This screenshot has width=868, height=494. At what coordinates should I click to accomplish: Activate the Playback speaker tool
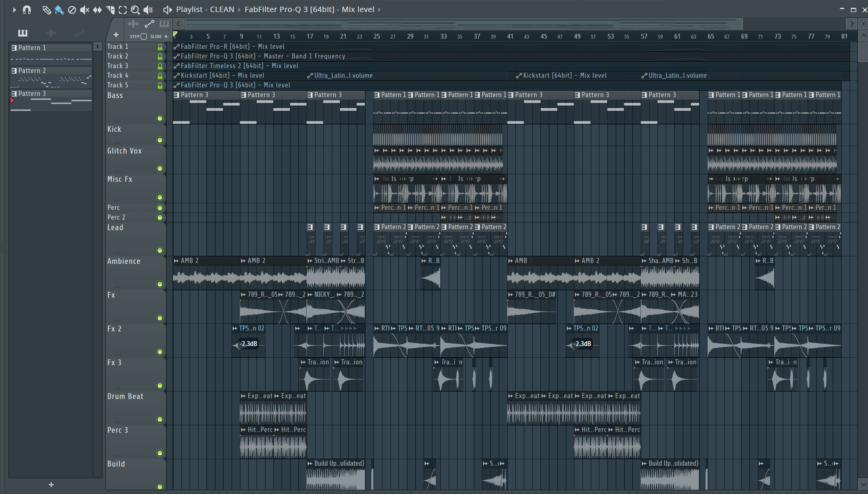pos(148,10)
